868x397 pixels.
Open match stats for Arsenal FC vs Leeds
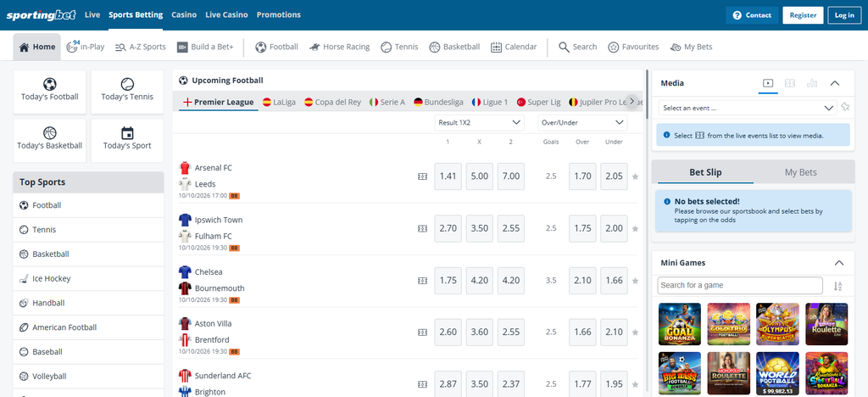[422, 176]
